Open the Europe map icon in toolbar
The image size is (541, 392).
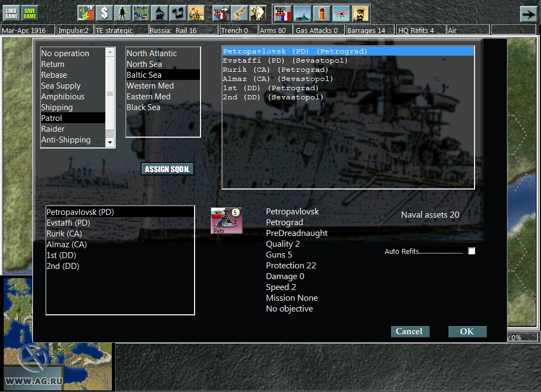click(86, 13)
